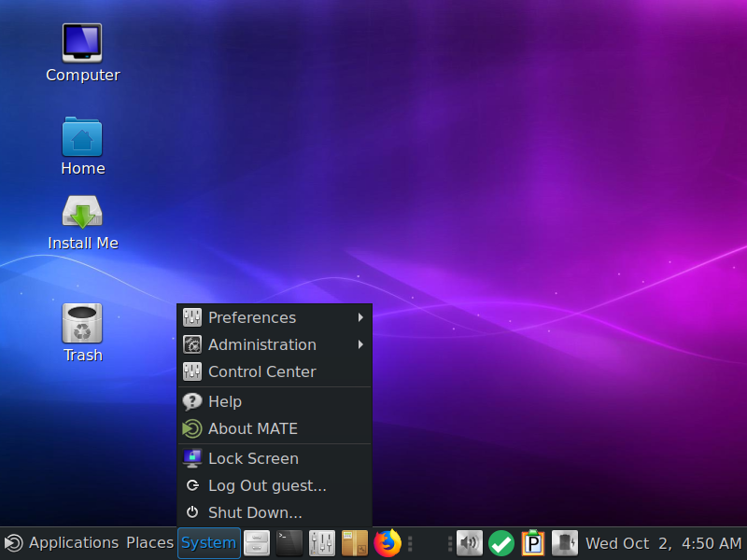Viewport: 747px width, 560px height.
Task: Click the green checkmark tray icon
Action: [501, 543]
